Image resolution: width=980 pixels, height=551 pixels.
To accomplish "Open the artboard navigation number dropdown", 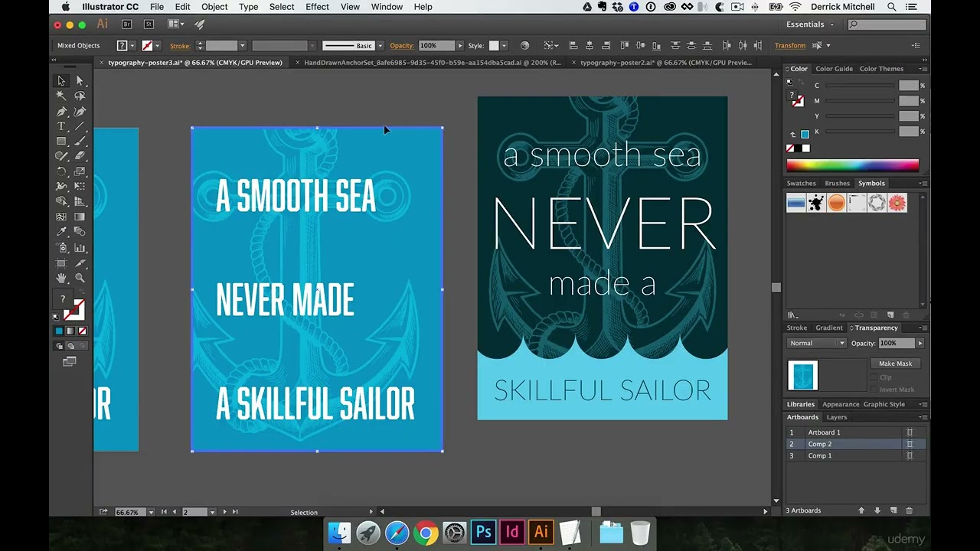I will pyautogui.click(x=213, y=512).
